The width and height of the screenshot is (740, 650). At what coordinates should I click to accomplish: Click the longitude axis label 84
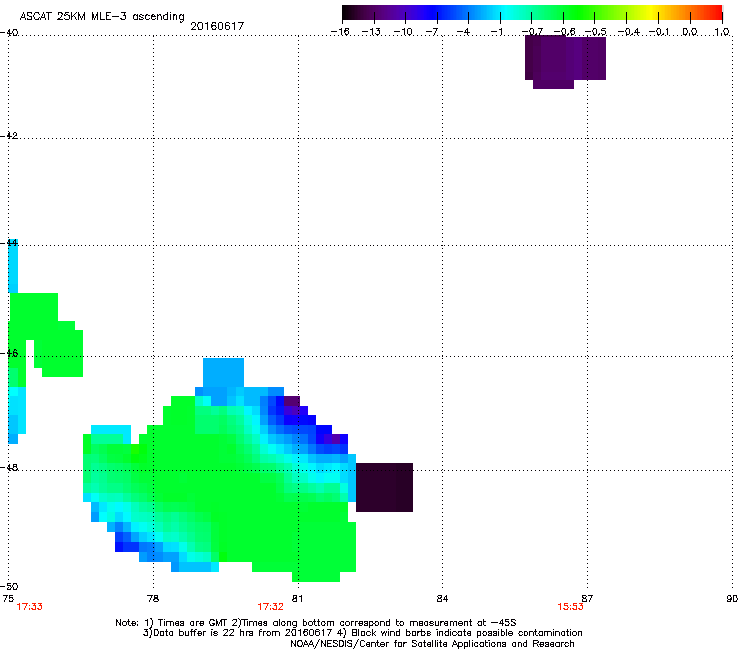click(442, 598)
